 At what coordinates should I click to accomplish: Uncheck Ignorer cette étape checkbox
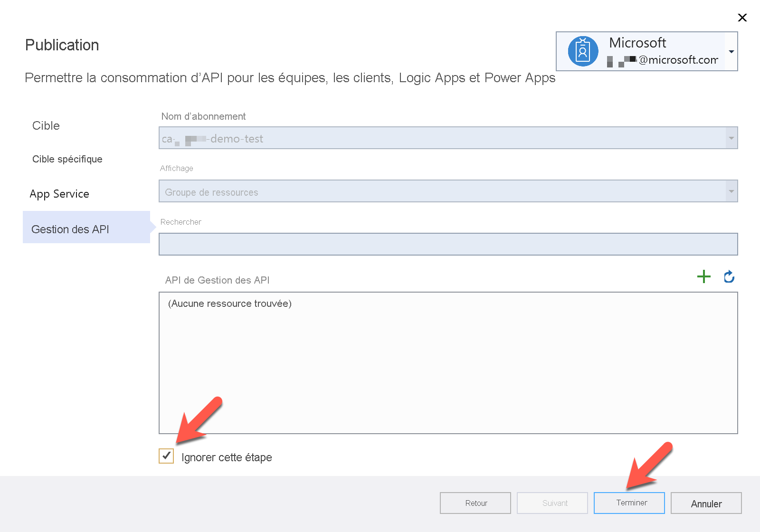point(166,456)
